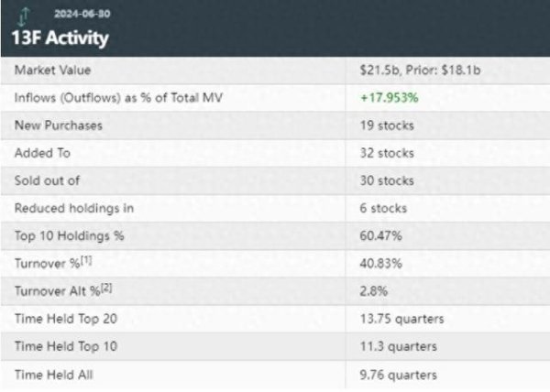Select the Market Value row label
The width and height of the screenshot is (550, 392).
[x=52, y=70]
